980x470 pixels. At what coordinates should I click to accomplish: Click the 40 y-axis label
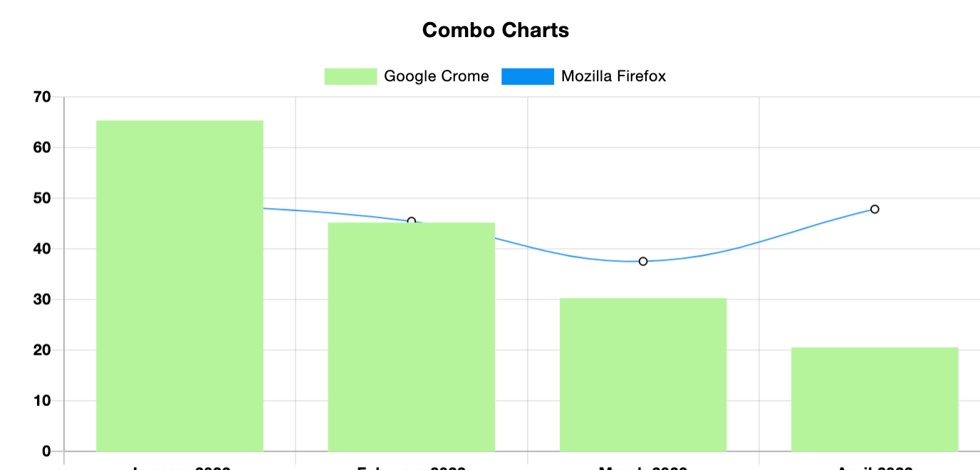click(42, 249)
